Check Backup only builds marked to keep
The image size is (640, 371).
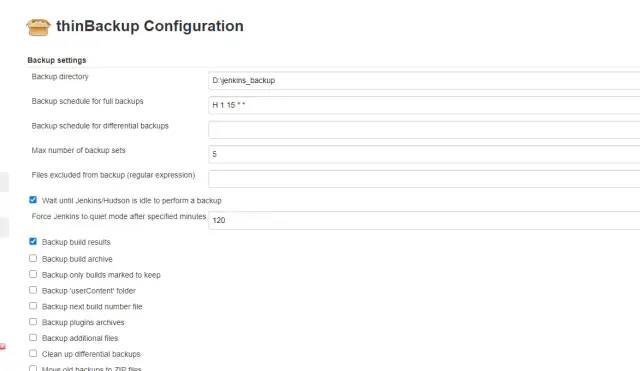(x=33, y=274)
